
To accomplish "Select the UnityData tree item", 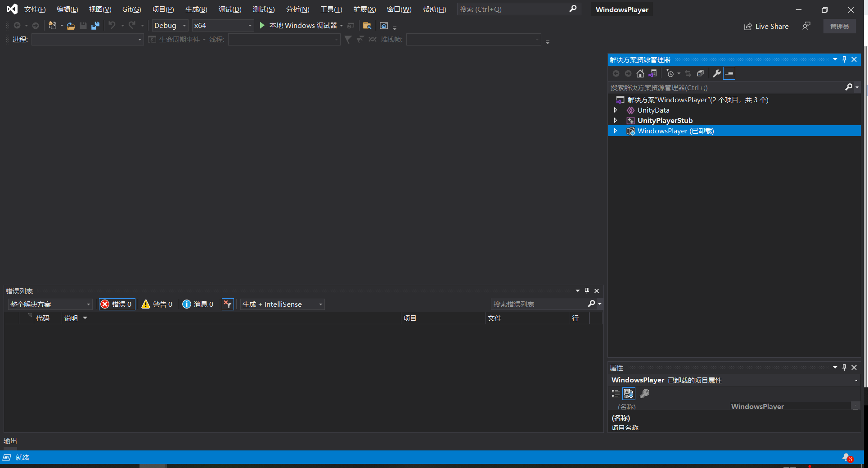I will point(653,110).
